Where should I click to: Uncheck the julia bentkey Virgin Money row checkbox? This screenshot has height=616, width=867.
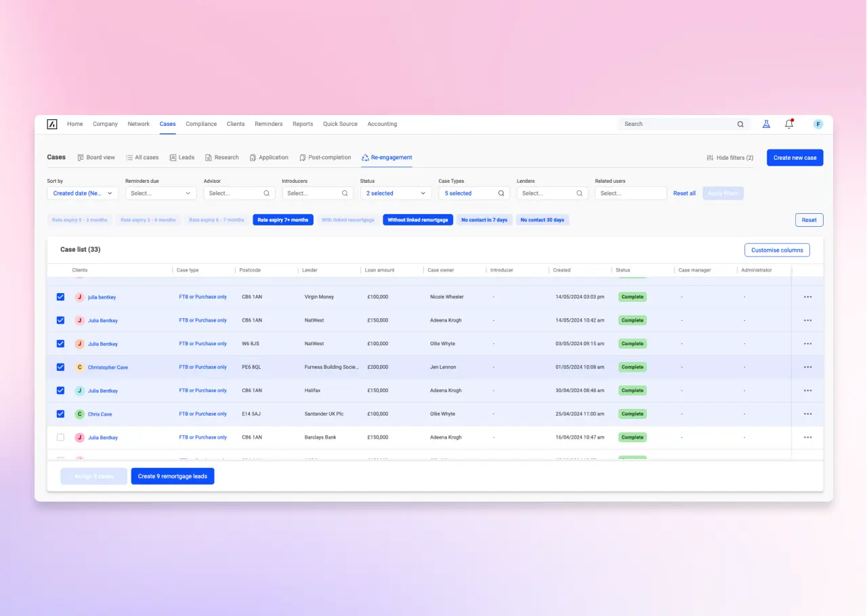click(60, 296)
